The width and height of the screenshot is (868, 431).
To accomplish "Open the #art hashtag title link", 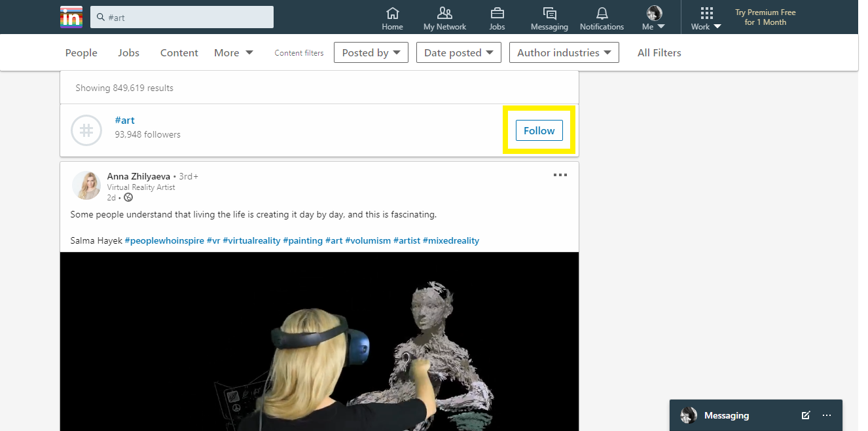I will pos(124,120).
